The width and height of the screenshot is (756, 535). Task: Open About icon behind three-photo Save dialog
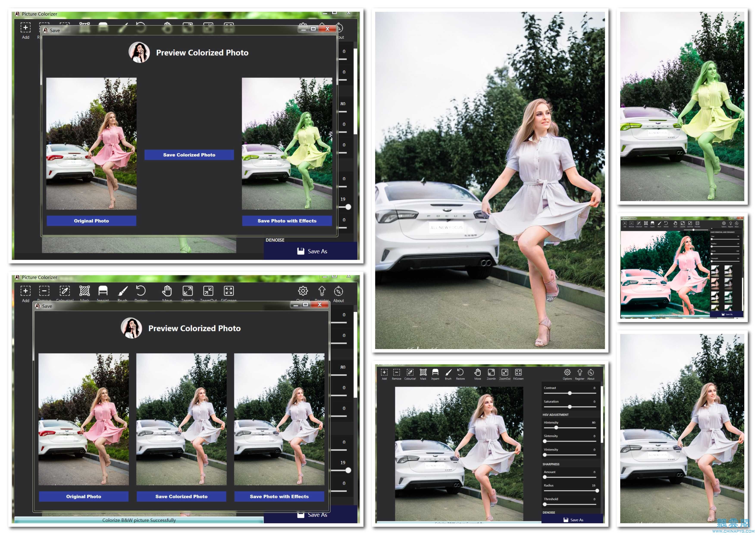(x=338, y=291)
